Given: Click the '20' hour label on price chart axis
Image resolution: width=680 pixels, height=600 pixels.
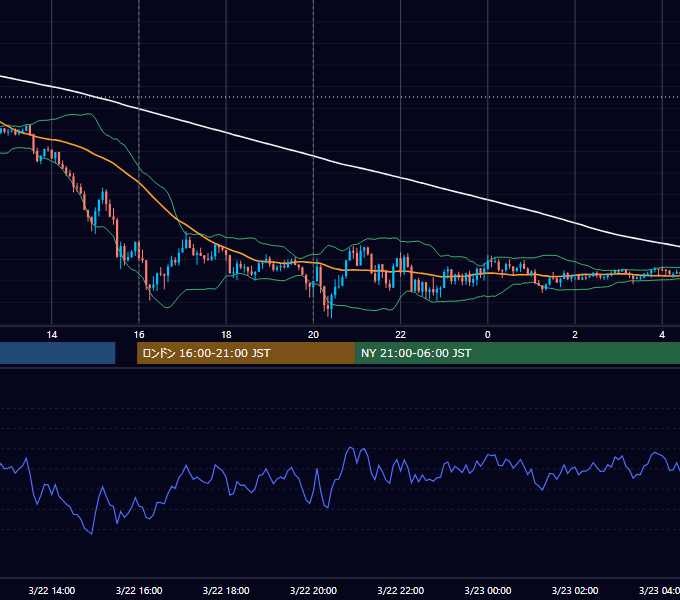Looking at the screenshot, I should (313, 335).
